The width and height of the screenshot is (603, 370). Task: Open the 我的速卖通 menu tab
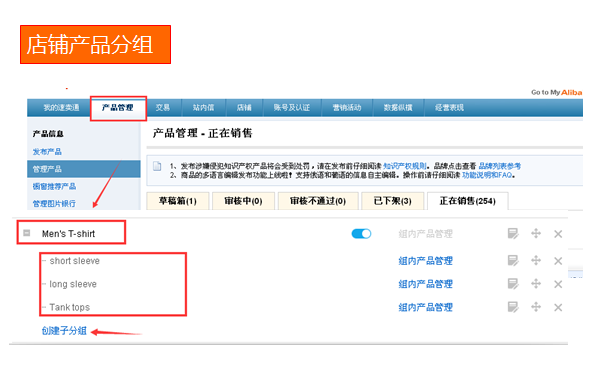(61, 108)
